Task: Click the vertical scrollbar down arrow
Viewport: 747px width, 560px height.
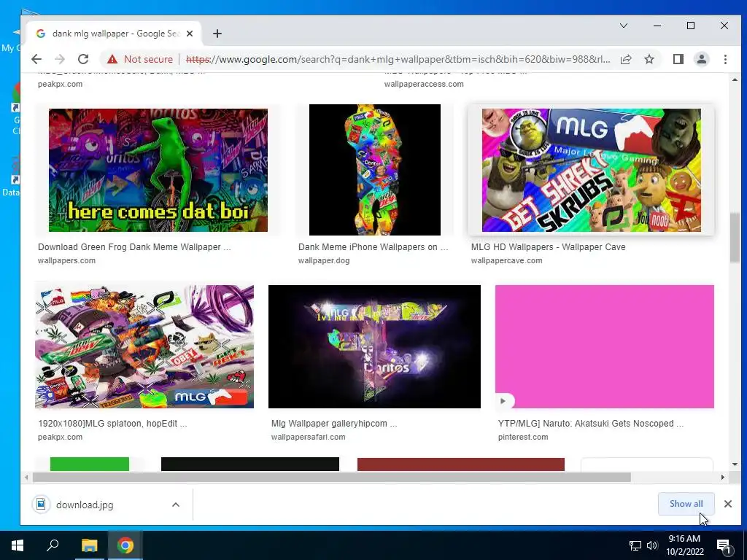Action: point(735,464)
